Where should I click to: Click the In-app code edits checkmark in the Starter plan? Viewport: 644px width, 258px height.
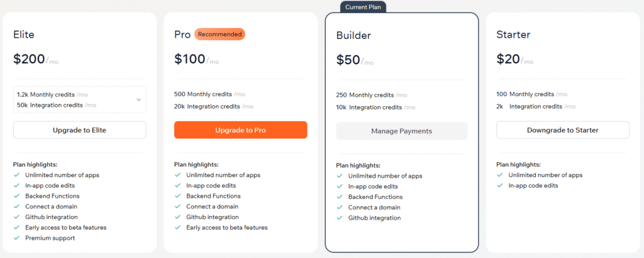pyautogui.click(x=501, y=186)
